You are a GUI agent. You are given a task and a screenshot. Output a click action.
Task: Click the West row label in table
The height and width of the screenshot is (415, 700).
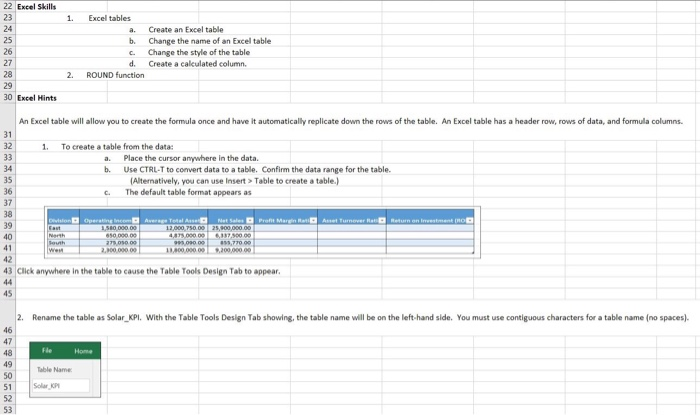point(56,250)
